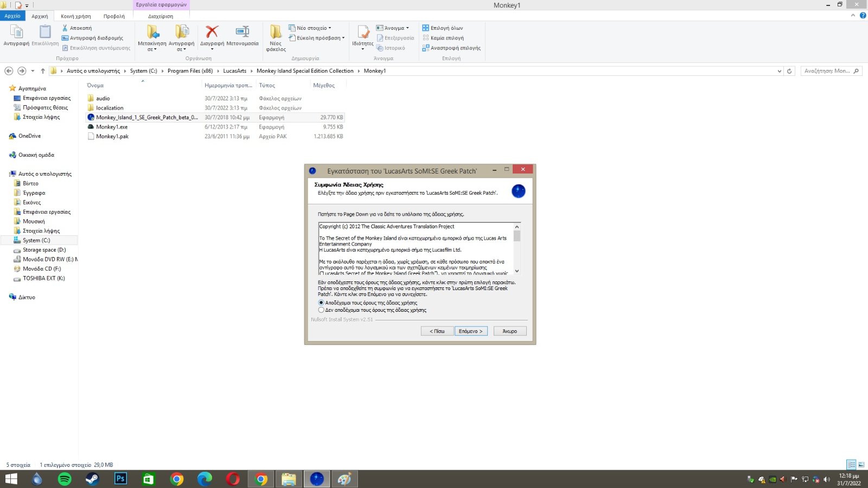Click Επόμενο > in the installer
The height and width of the screenshot is (488, 868).
(470, 331)
